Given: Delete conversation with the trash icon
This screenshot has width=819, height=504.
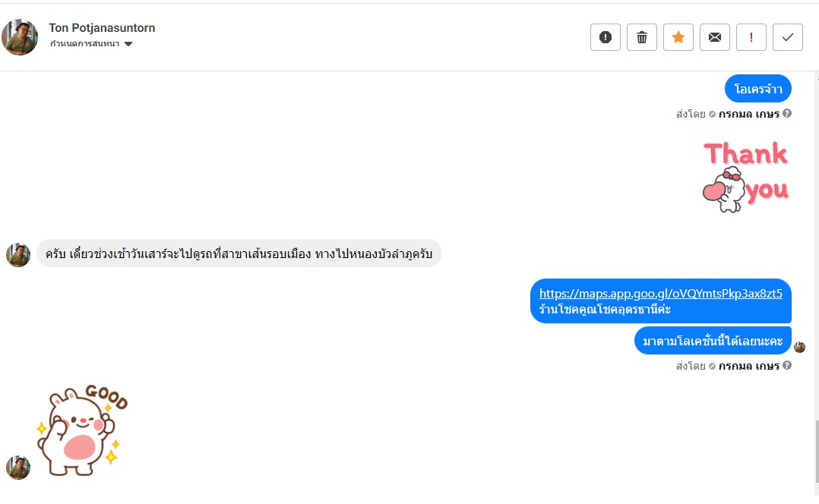Looking at the screenshot, I should (642, 37).
